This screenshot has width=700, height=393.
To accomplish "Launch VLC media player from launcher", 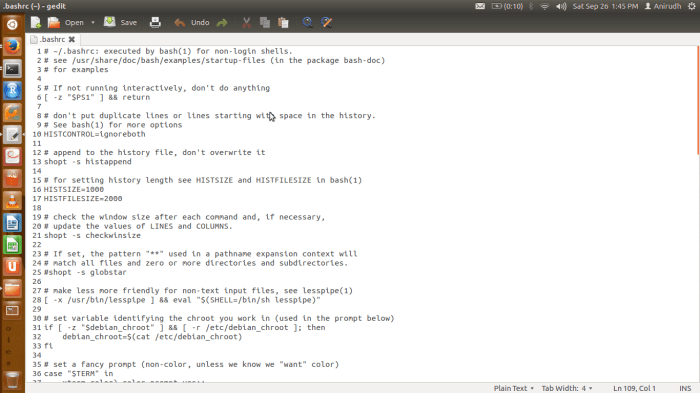I will pos(12,201).
